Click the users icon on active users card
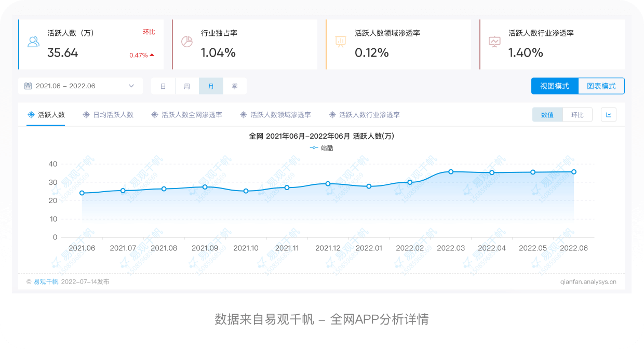644x349 pixels. (33, 43)
